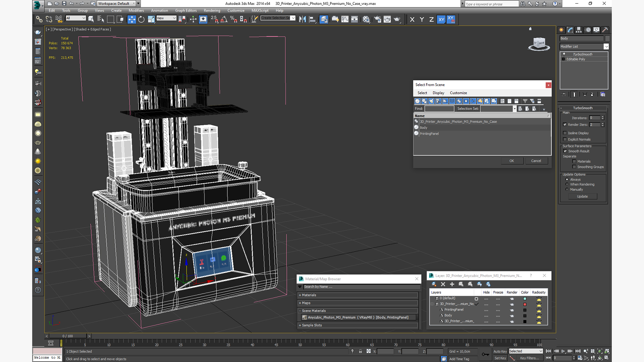Collapse the Scene Materials group

358,311
